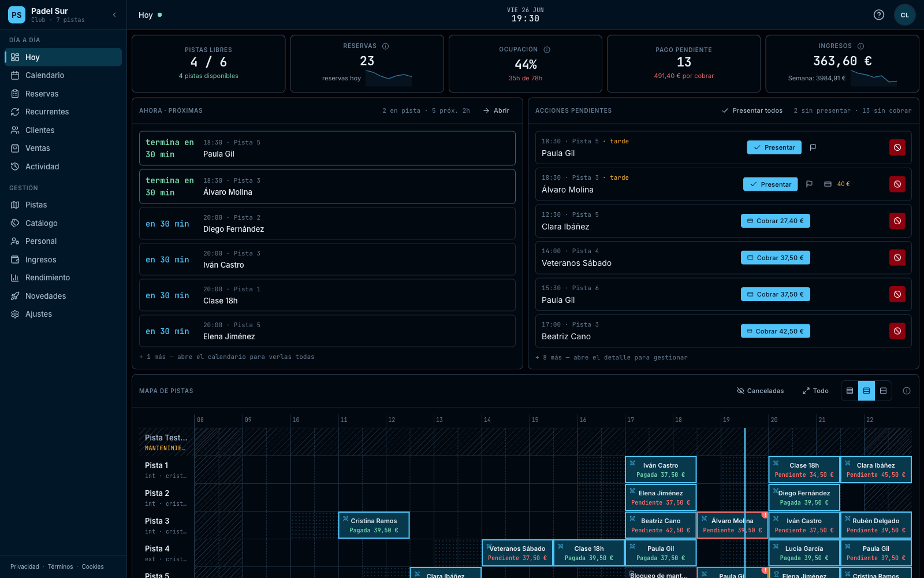Click Cobrar 27,40 € button
This screenshot has height=578, width=924.
tap(776, 221)
